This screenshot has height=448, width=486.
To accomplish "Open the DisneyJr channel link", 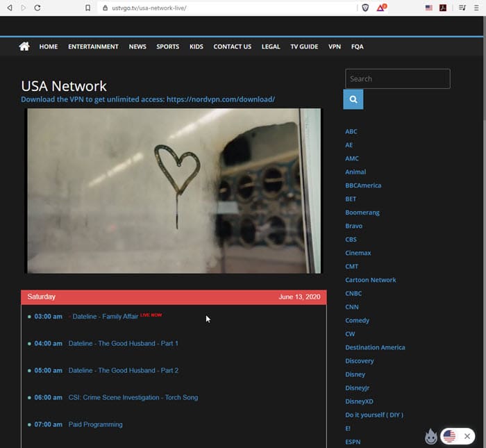I will [358, 388].
